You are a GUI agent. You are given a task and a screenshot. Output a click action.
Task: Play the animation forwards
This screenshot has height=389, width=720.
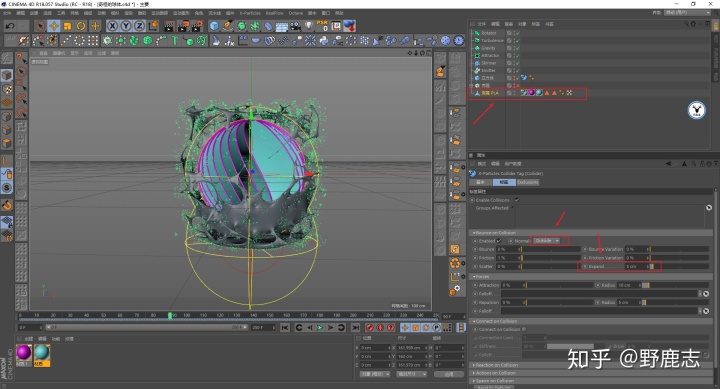(320, 327)
